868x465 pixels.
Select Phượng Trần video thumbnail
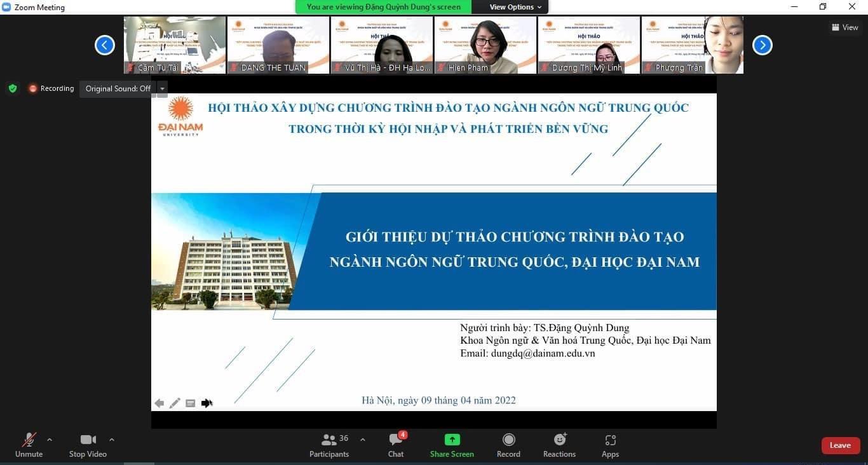click(693, 45)
